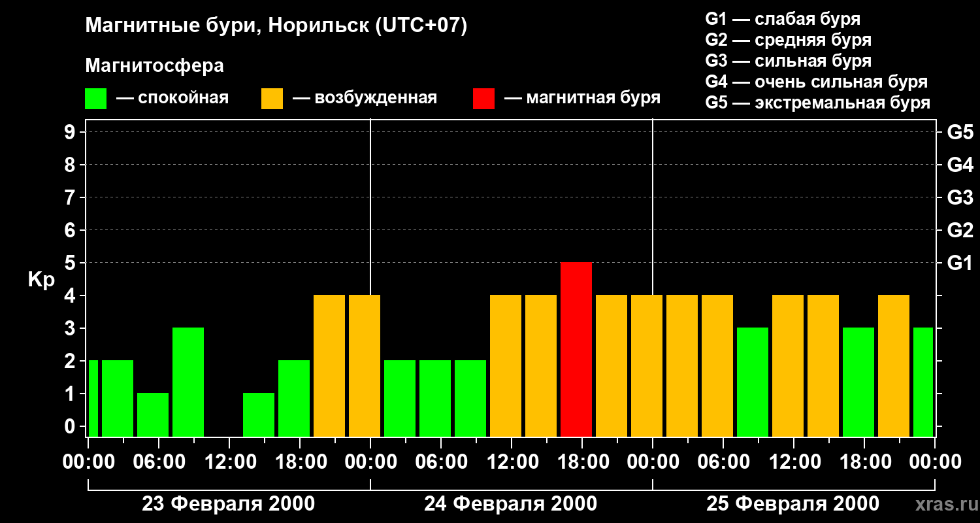980x523 pixels.
Task: Click the first orange bar on 23 Февраля
Action: [x=329, y=365]
